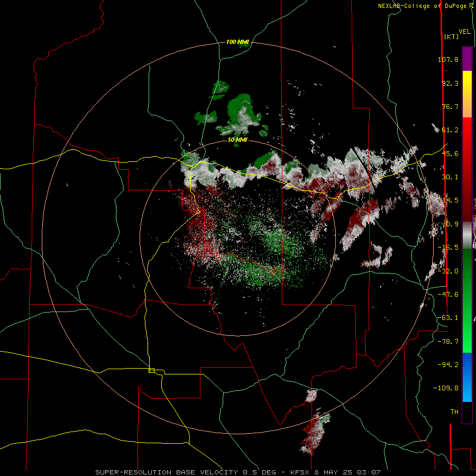
Task: Select the 76.7 velocity scale value
Action: click(450, 106)
